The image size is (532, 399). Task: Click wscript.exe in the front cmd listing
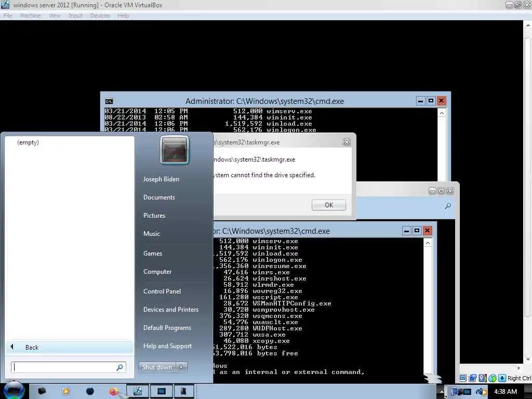(275, 297)
